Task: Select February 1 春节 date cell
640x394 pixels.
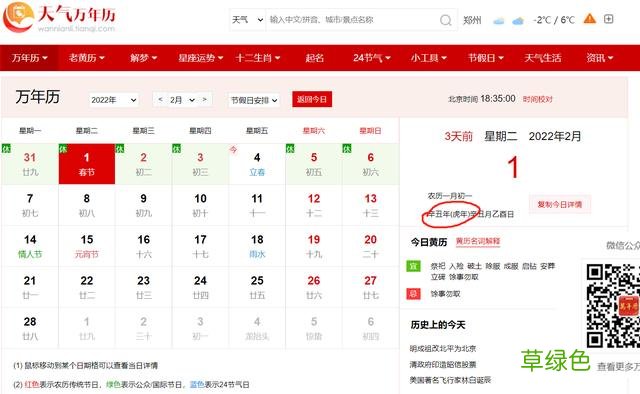Action: [87, 164]
